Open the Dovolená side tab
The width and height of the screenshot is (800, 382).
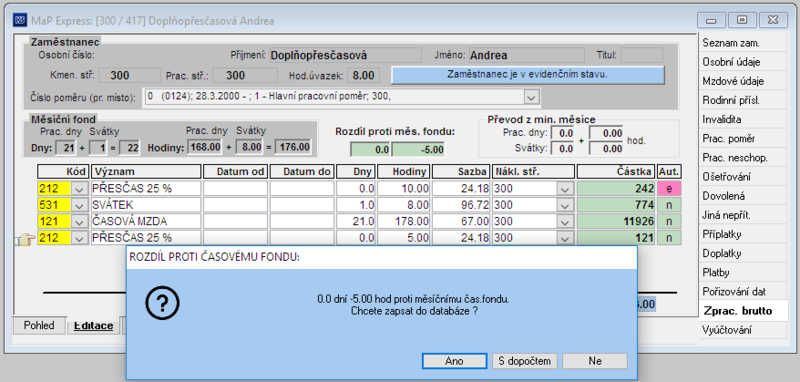point(742,196)
